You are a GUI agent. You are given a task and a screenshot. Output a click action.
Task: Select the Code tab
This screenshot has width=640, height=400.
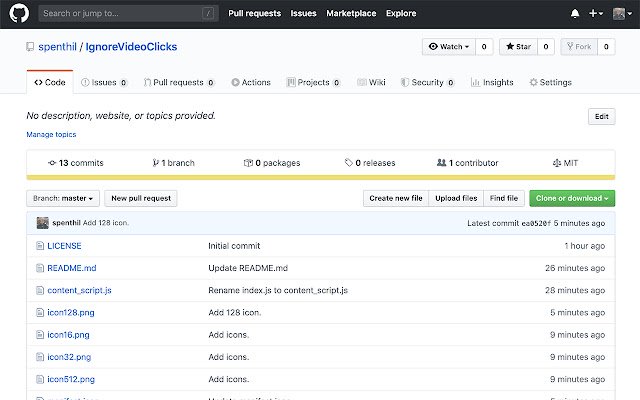[50, 82]
